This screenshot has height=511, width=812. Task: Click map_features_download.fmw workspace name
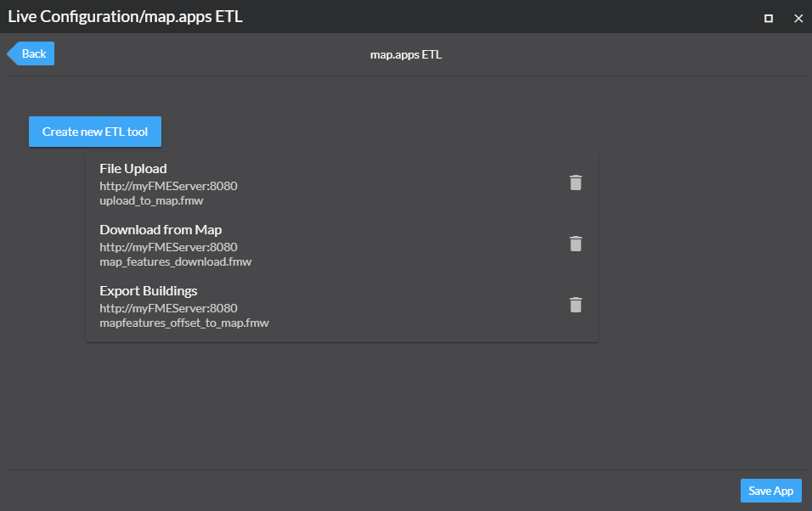click(175, 262)
